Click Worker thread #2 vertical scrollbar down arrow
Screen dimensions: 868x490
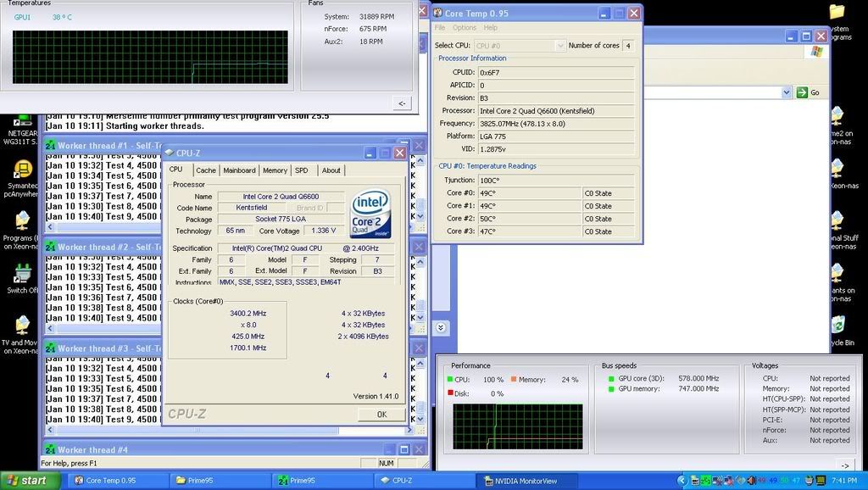coord(420,318)
